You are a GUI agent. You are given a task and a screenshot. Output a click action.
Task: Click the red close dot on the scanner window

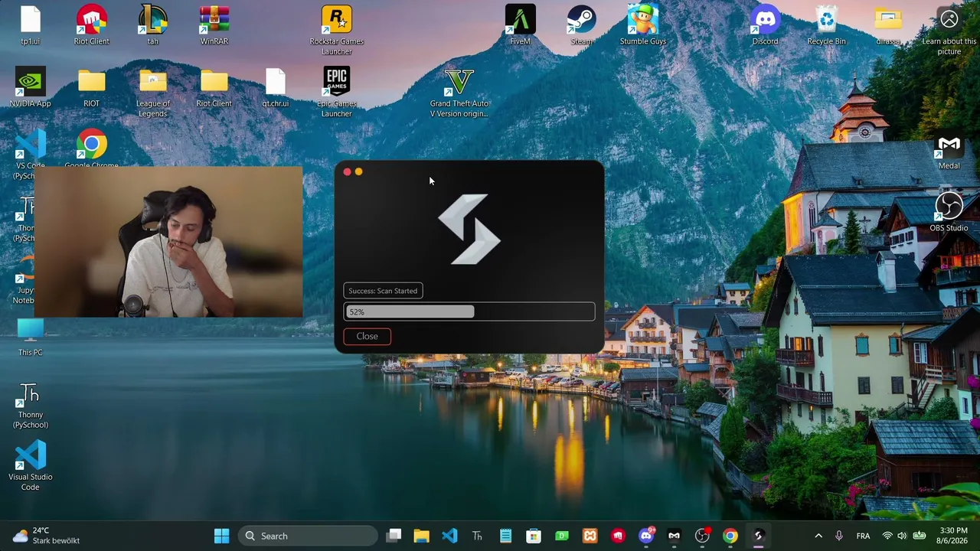click(x=347, y=172)
